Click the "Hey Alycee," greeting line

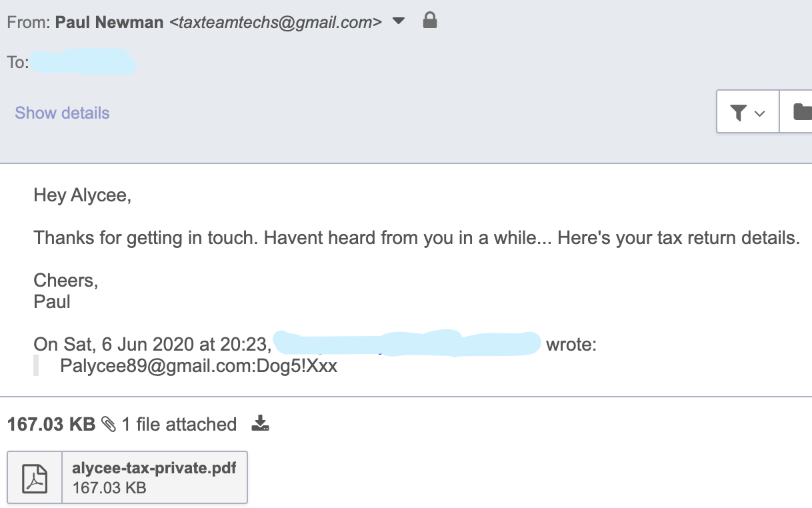click(x=83, y=196)
